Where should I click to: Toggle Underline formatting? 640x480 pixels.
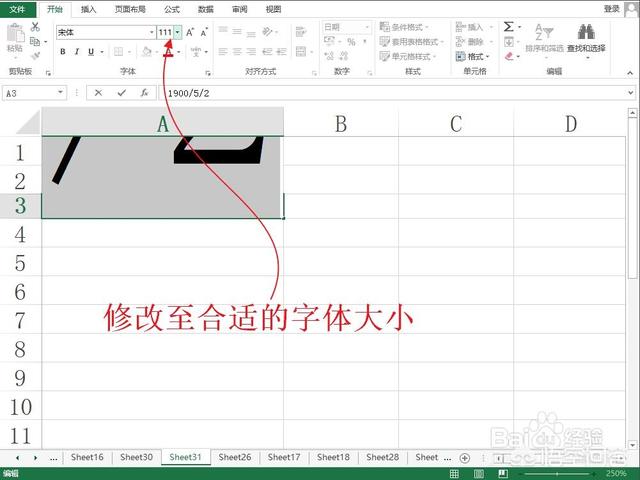pos(91,52)
